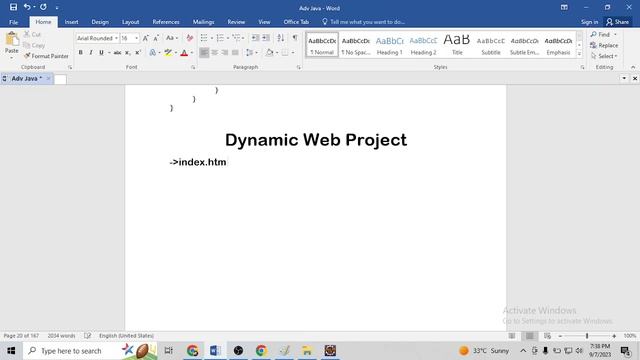Toggle show paragraph marks
The image size is (640, 360).
point(295,38)
